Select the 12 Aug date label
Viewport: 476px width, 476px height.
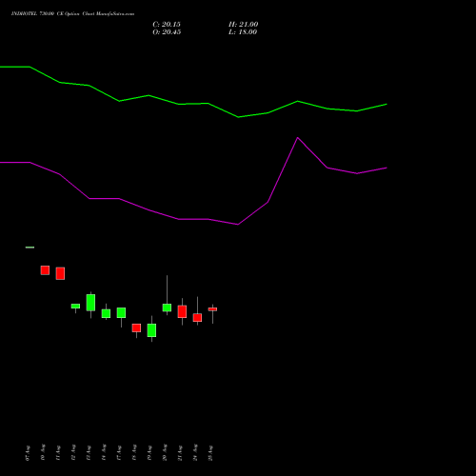point(73,452)
